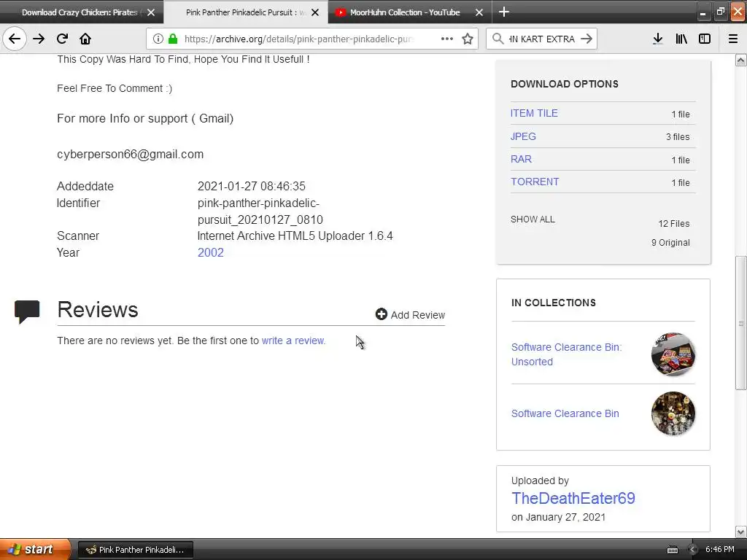This screenshot has width=747, height=560.
Task: Download the ITEM TILE file
Action: click(x=534, y=113)
